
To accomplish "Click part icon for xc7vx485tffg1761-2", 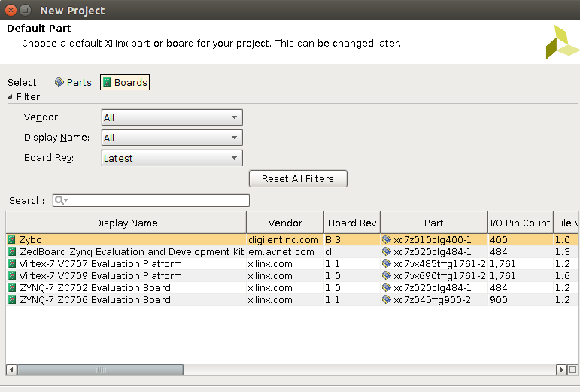I will [387, 263].
